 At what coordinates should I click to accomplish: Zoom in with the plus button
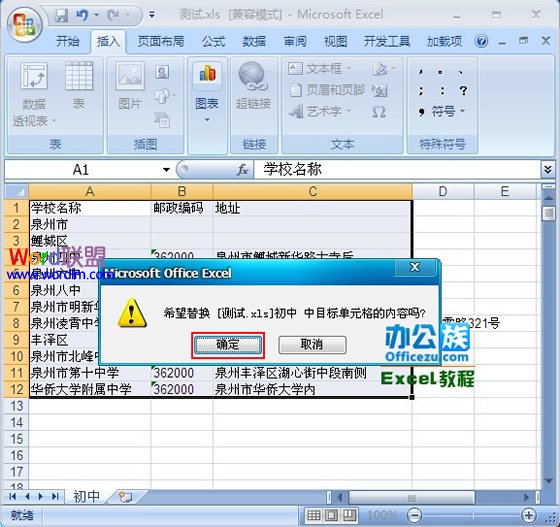(529, 515)
